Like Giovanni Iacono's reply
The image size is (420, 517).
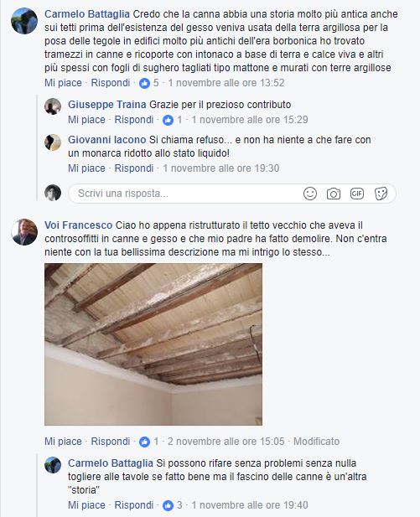click(x=86, y=168)
